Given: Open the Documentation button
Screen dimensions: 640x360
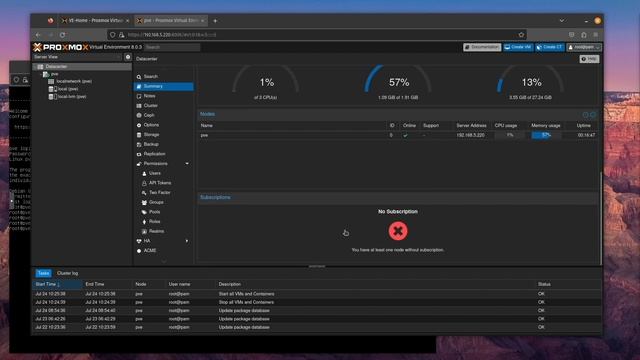Looking at the screenshot, I should point(482,47).
